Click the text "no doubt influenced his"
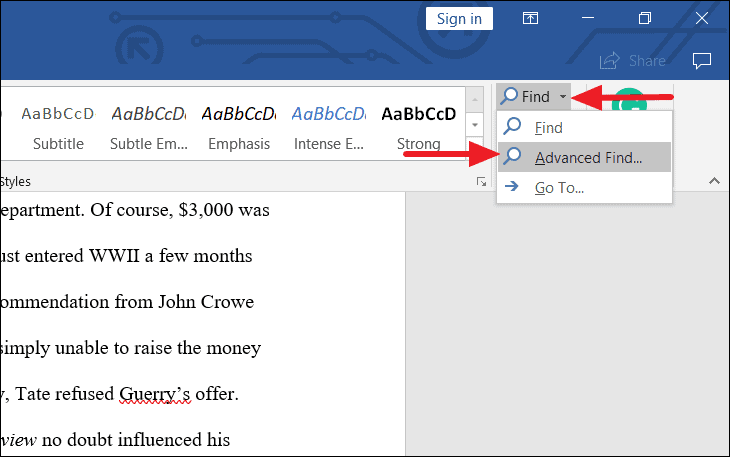 [136, 440]
